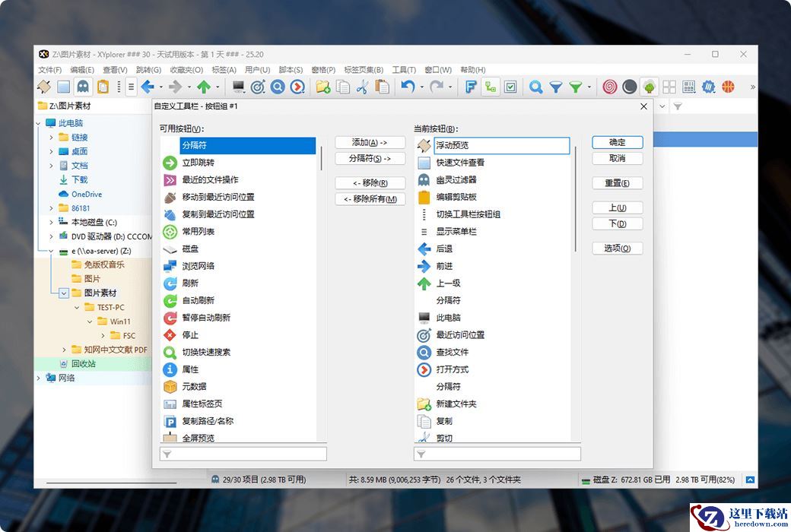Open the 工具(T) menu
The height and width of the screenshot is (532, 791).
pyautogui.click(x=404, y=70)
